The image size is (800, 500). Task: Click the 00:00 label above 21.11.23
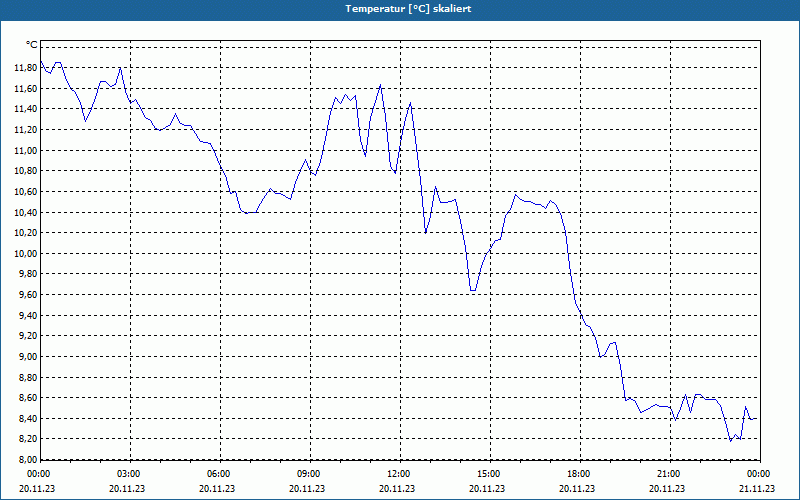(x=758, y=473)
